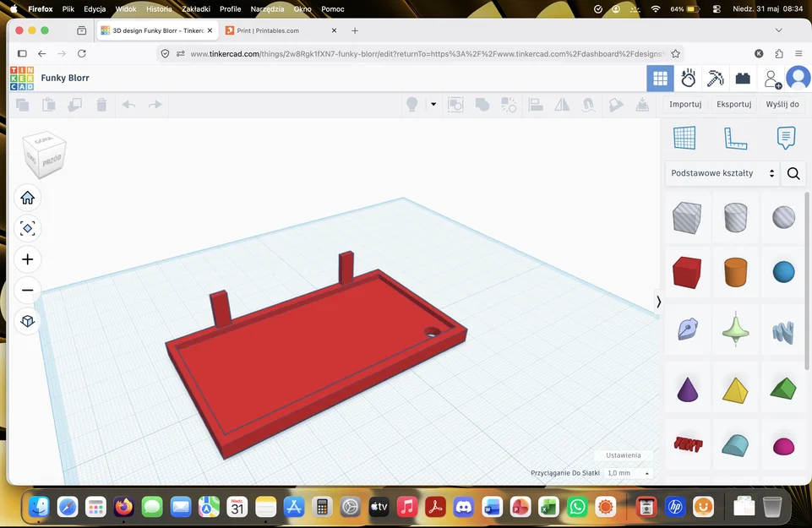Pick the striped hole Cylinder shape
Viewport: 812px width, 528px height.
735,217
